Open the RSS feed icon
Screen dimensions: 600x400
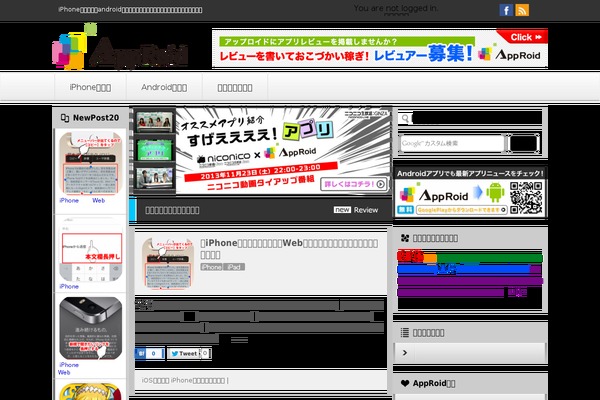tap(522, 10)
